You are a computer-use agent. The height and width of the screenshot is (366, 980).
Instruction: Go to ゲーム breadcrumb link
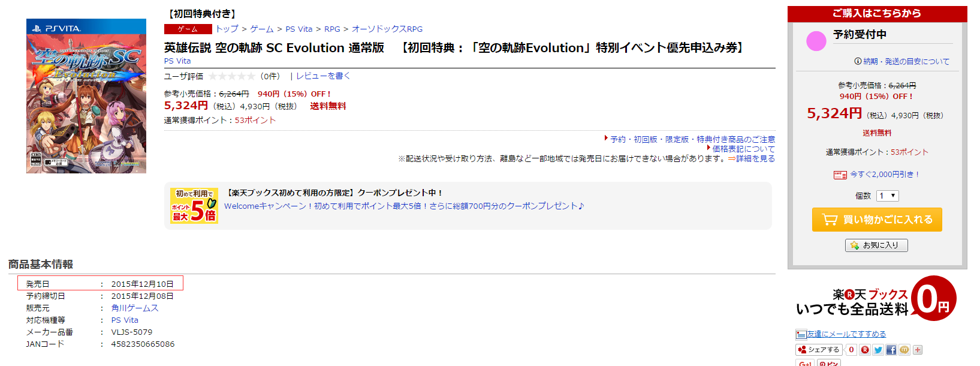(262, 29)
